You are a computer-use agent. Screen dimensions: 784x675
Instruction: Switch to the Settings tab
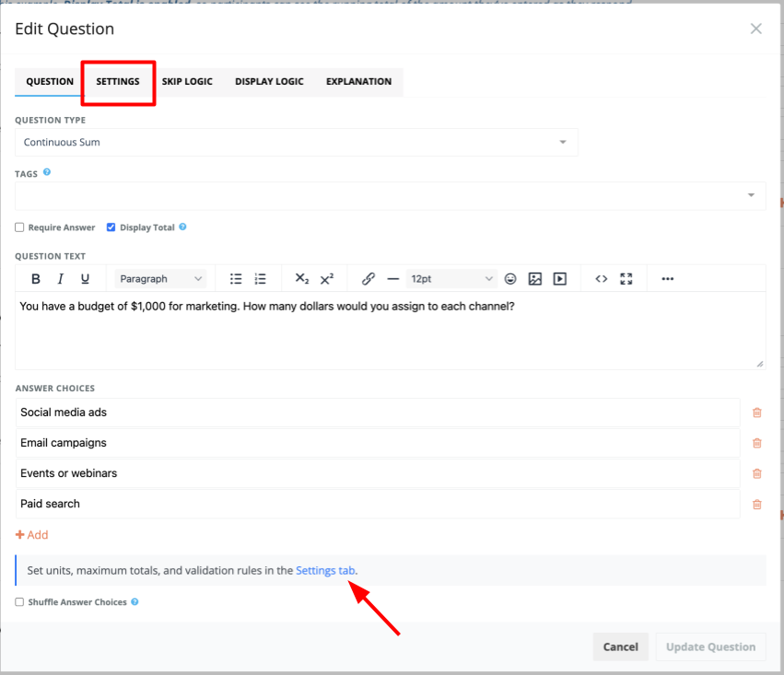pos(118,81)
